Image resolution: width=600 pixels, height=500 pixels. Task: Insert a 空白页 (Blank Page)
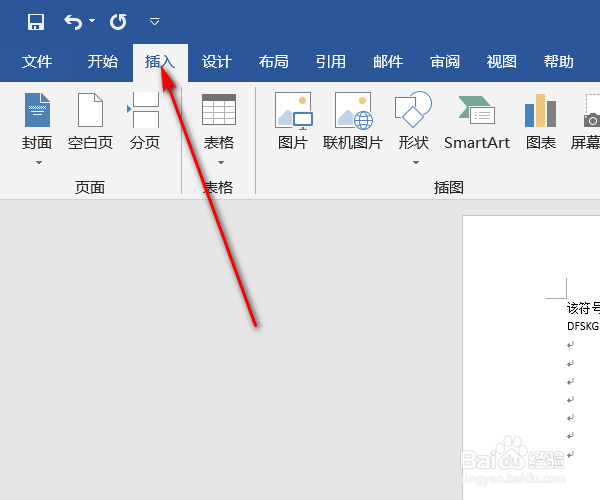(x=90, y=122)
